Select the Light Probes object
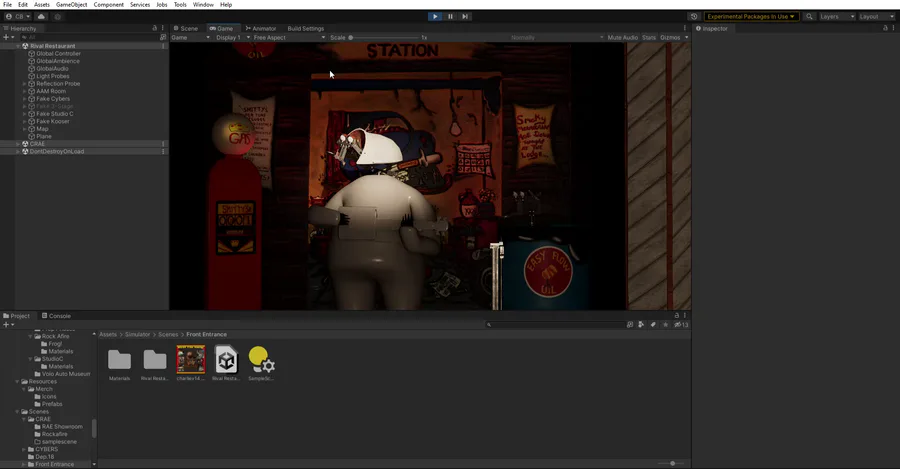 pyautogui.click(x=52, y=76)
